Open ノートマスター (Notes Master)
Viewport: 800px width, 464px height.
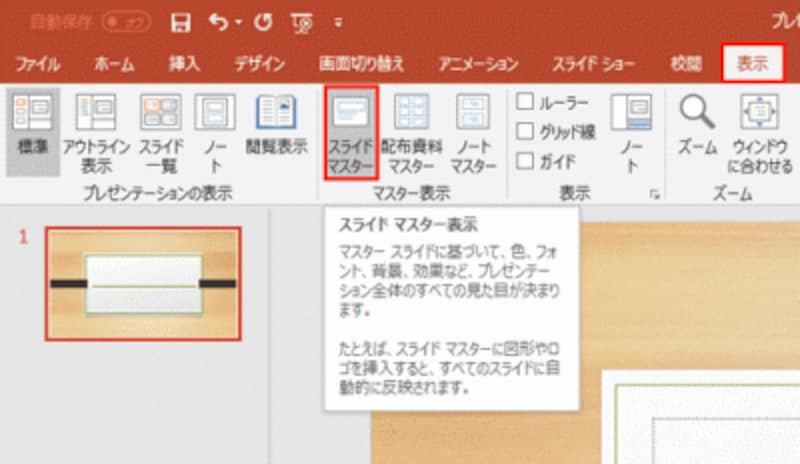[473, 134]
